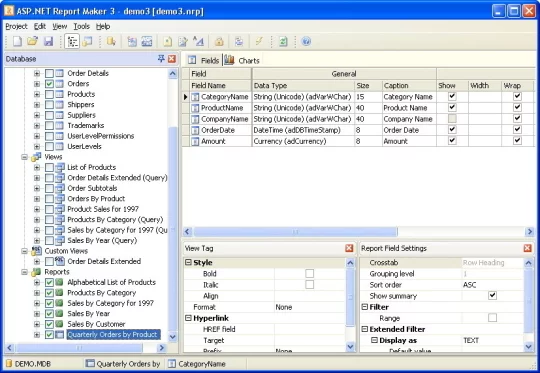Image resolution: width=540 pixels, height=373 pixels.
Task: Click the lightning bolt generate icon
Action: click(x=259, y=41)
